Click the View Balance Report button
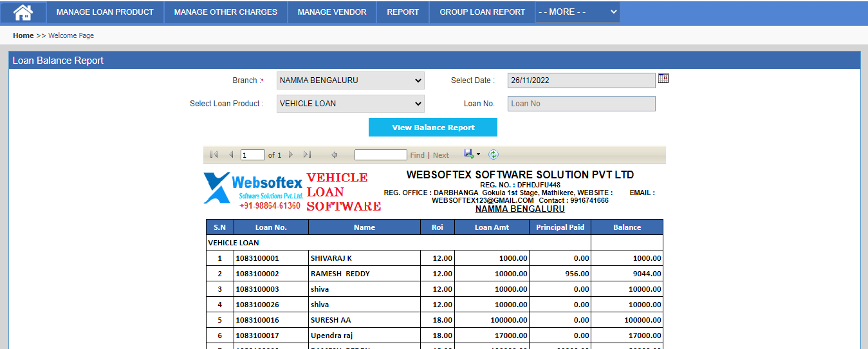This screenshot has height=349, width=868. (x=433, y=127)
